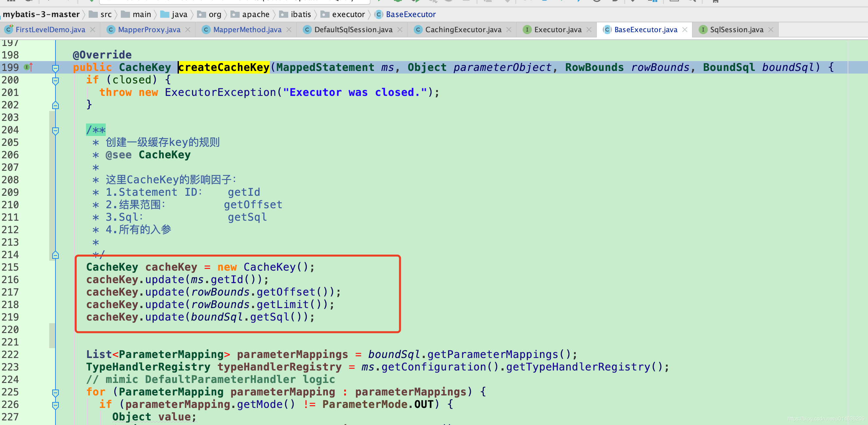
Task: Click the line number 215 in the gutter
Action: pyautogui.click(x=10, y=267)
